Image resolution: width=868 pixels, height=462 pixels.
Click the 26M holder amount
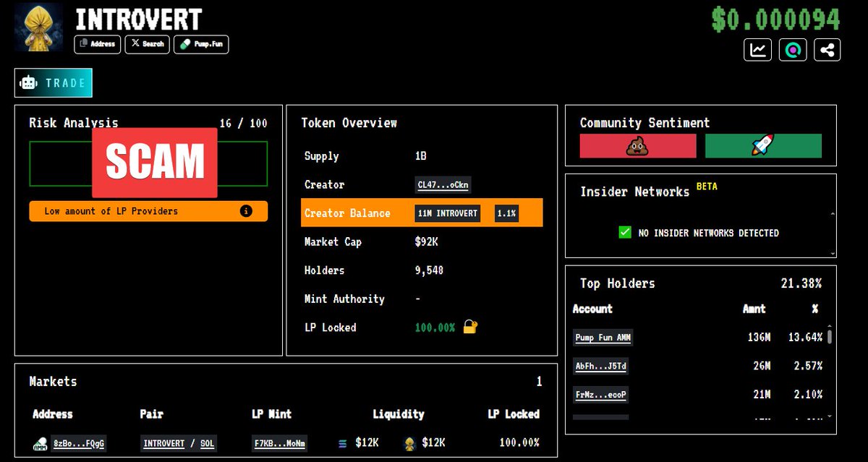[762, 367]
